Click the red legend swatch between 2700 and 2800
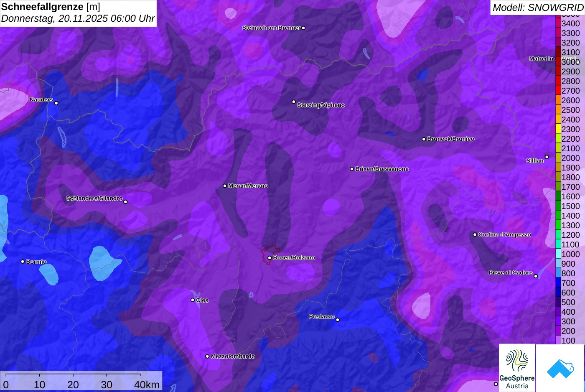The width and height of the screenshot is (585, 392). pyautogui.click(x=558, y=91)
